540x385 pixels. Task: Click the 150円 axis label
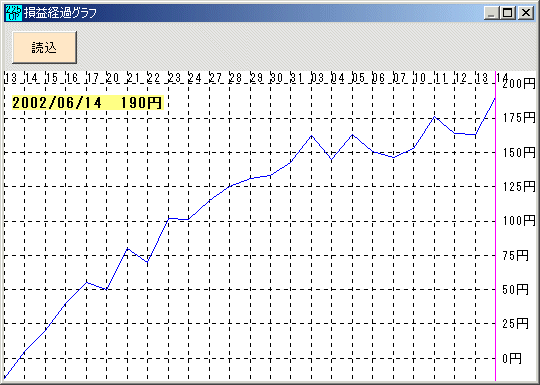(519, 152)
